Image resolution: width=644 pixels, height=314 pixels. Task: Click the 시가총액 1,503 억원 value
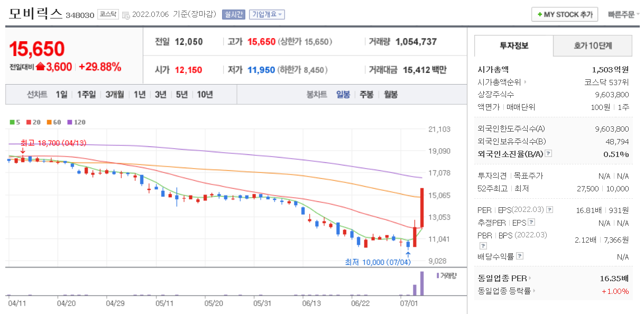tap(611, 69)
